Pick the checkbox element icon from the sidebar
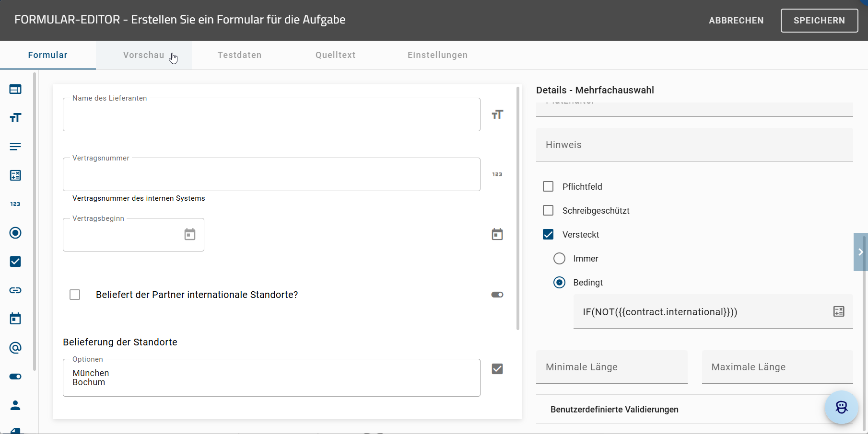 (15, 262)
